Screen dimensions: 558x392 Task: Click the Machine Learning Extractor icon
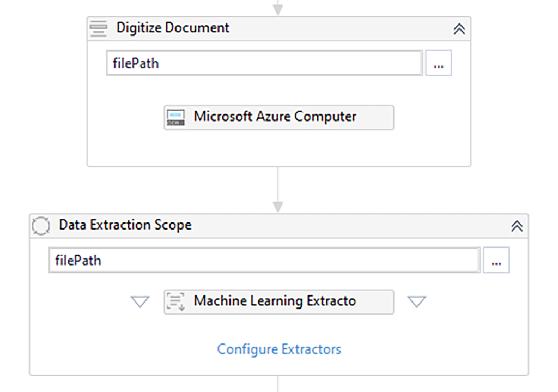[x=175, y=301]
